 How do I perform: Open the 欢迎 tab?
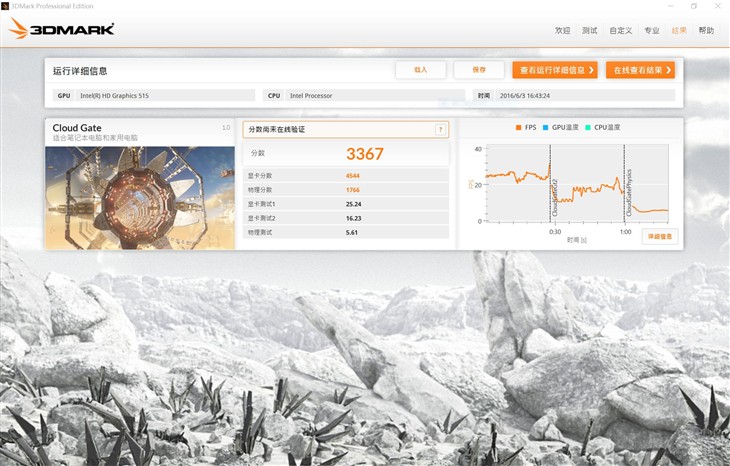click(x=562, y=30)
